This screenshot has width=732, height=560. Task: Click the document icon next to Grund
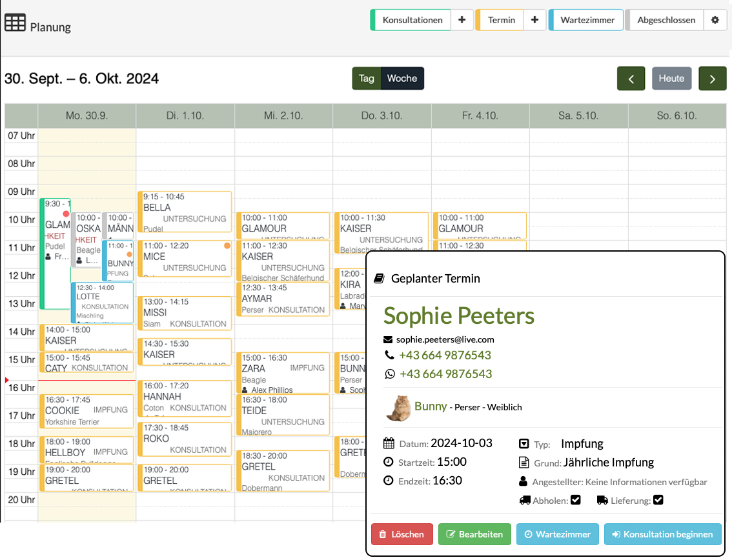pyautogui.click(x=524, y=463)
